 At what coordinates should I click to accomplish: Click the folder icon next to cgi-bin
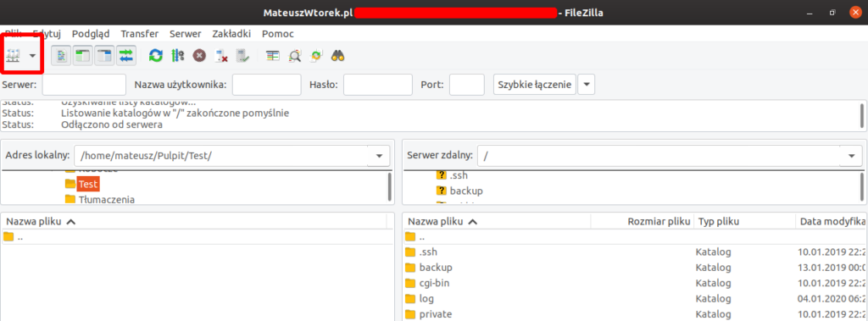[x=410, y=284]
